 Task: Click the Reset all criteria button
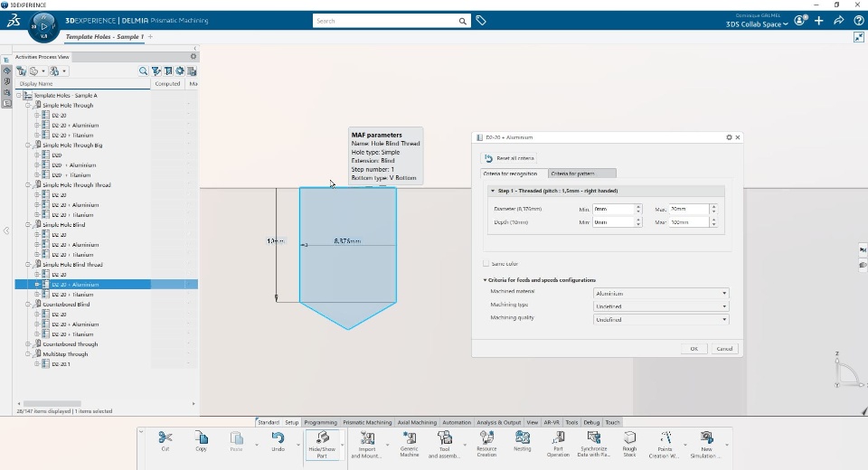[x=509, y=158]
